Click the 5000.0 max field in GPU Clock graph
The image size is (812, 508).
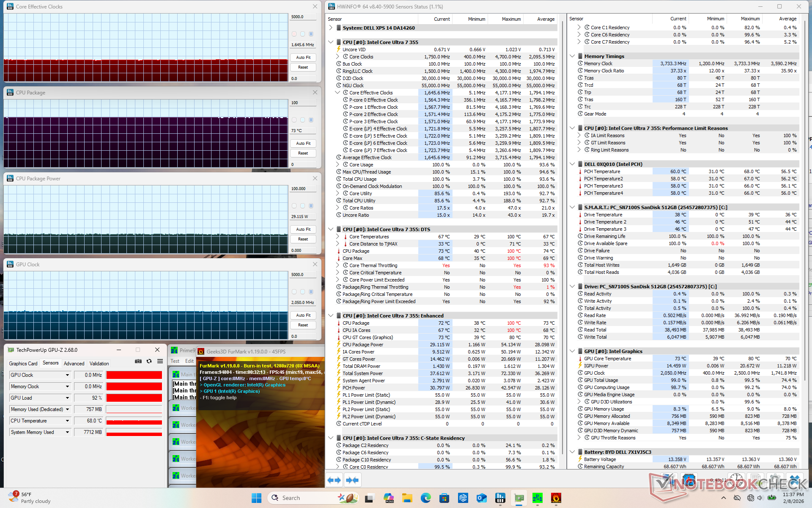pyautogui.click(x=303, y=275)
